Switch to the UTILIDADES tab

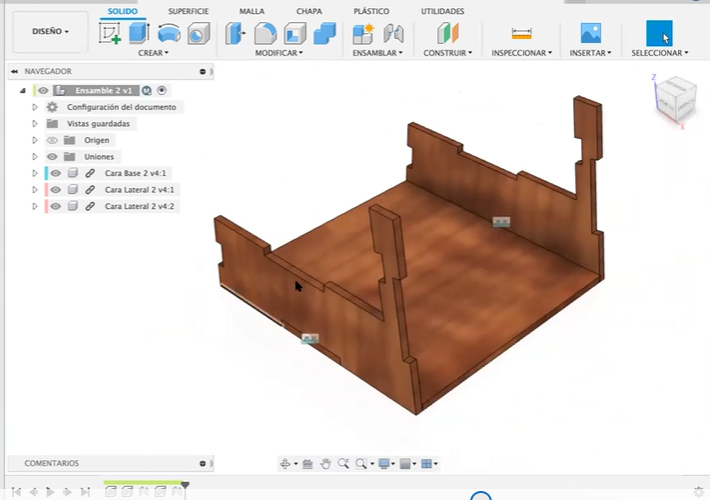click(x=442, y=11)
